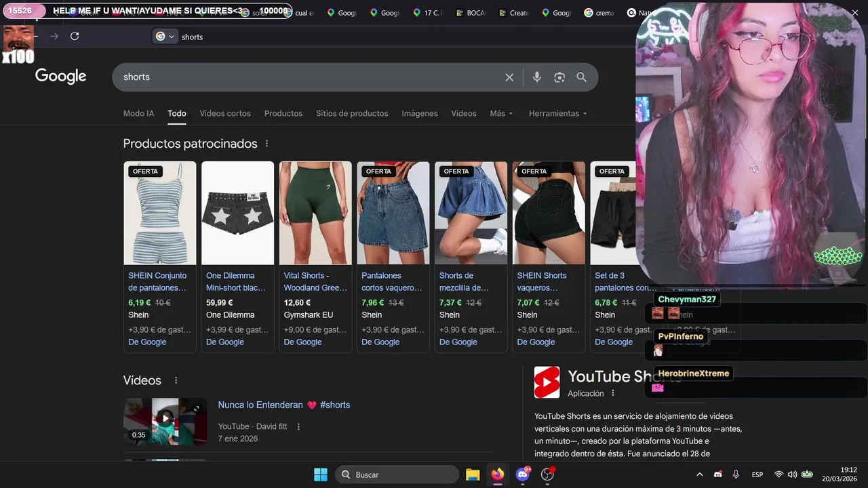Image resolution: width=868 pixels, height=488 pixels.
Task: Click De Google under One Dilemma product
Action: click(225, 342)
